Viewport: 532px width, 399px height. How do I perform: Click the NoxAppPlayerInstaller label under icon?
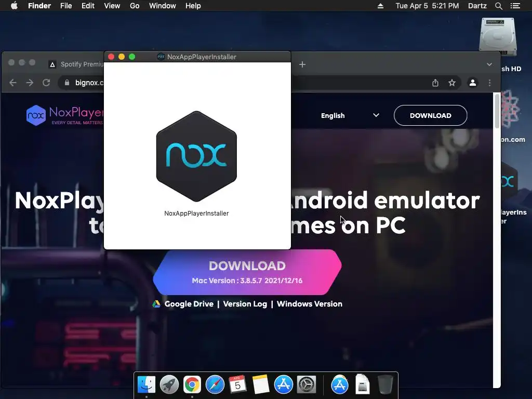pyautogui.click(x=196, y=214)
